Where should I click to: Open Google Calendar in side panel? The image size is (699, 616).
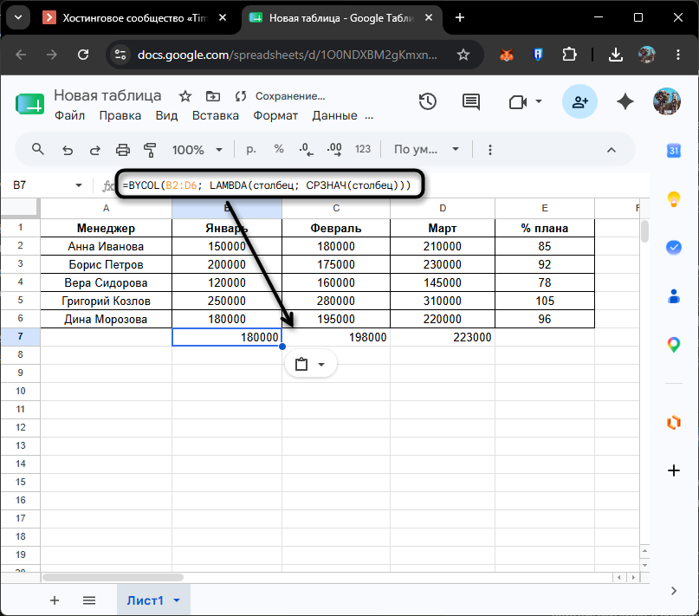(x=674, y=151)
